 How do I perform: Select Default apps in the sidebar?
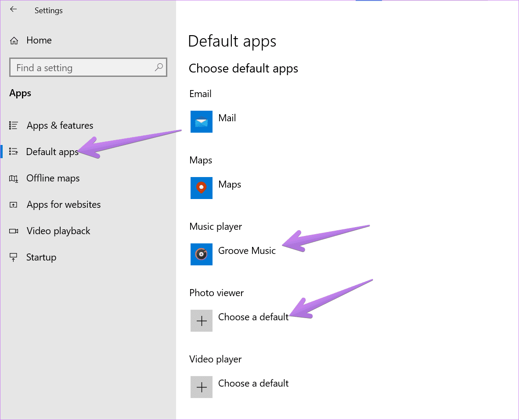tap(52, 152)
